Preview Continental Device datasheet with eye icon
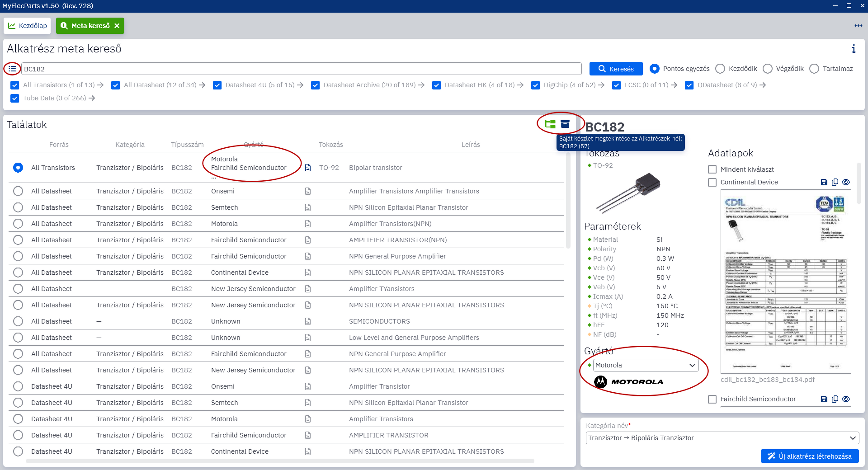The image size is (868, 470). [846, 182]
